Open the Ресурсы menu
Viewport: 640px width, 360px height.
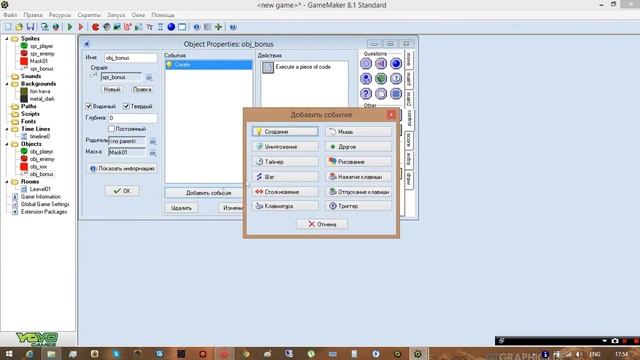tap(60, 15)
